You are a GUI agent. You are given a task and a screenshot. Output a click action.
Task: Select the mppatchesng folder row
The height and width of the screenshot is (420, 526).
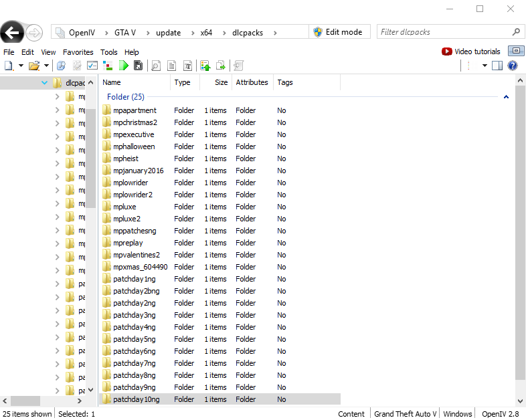tap(221, 231)
